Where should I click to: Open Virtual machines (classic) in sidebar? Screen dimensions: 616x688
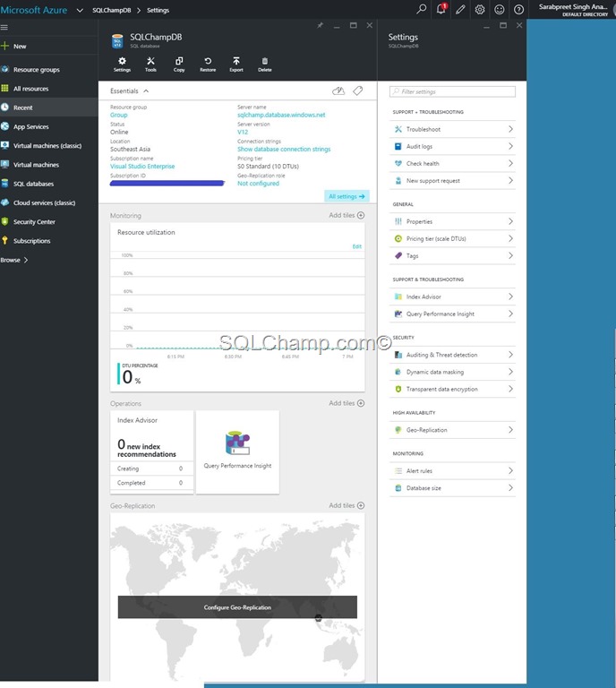(x=49, y=145)
